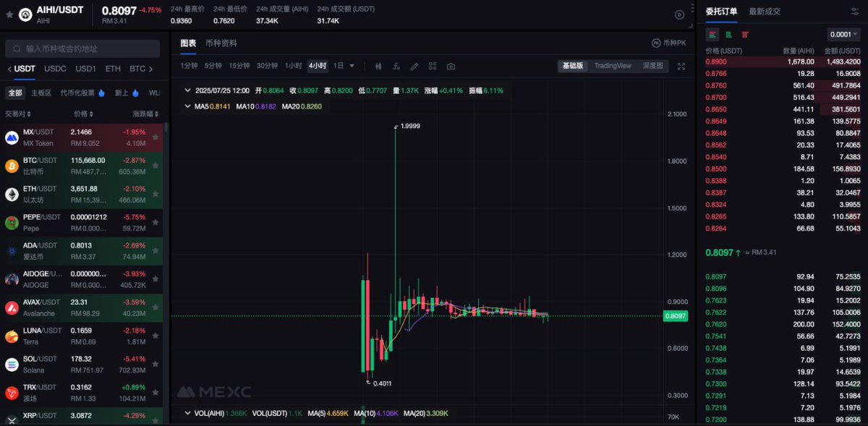This screenshot has width=868, height=426.
Task: Select the 图表 tab
Action: [x=188, y=43]
